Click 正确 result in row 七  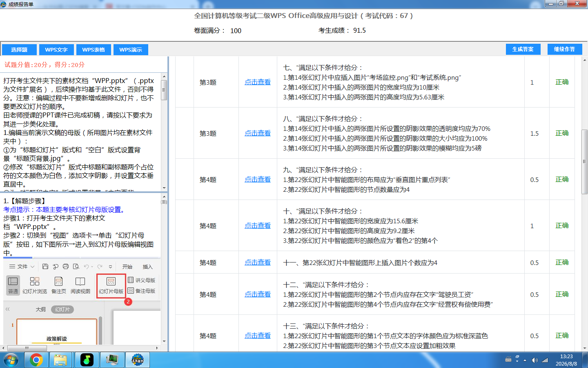coord(562,82)
